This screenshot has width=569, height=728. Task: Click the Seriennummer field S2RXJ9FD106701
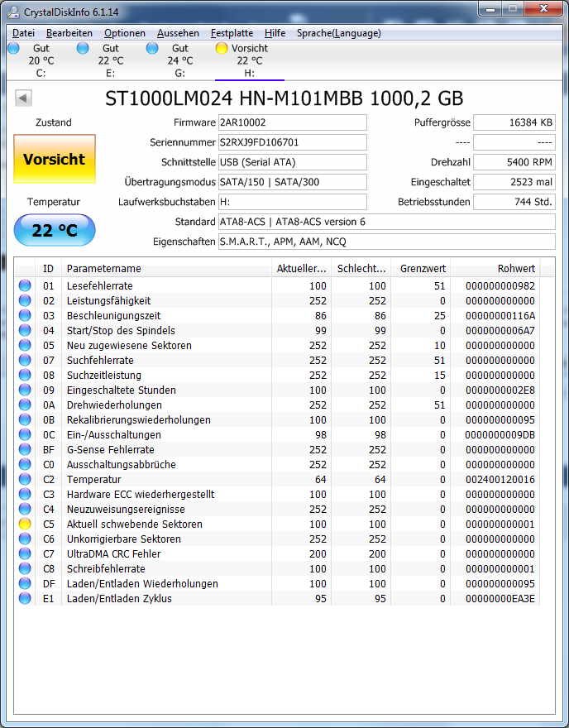293,142
